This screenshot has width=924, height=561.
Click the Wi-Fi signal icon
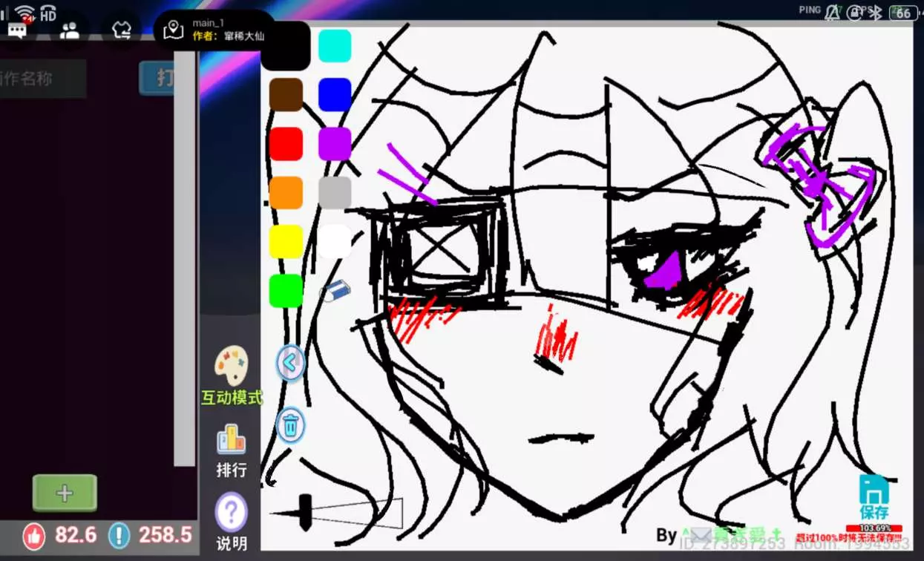click(24, 11)
